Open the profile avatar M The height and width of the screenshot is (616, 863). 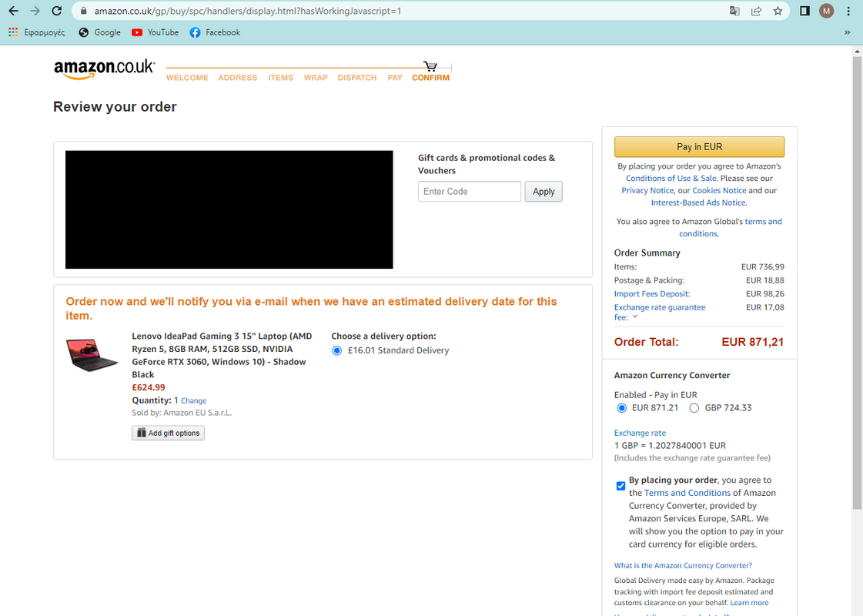(x=826, y=11)
